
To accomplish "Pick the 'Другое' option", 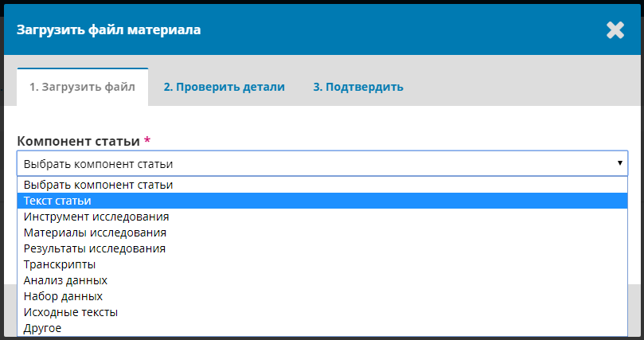I will [42, 328].
